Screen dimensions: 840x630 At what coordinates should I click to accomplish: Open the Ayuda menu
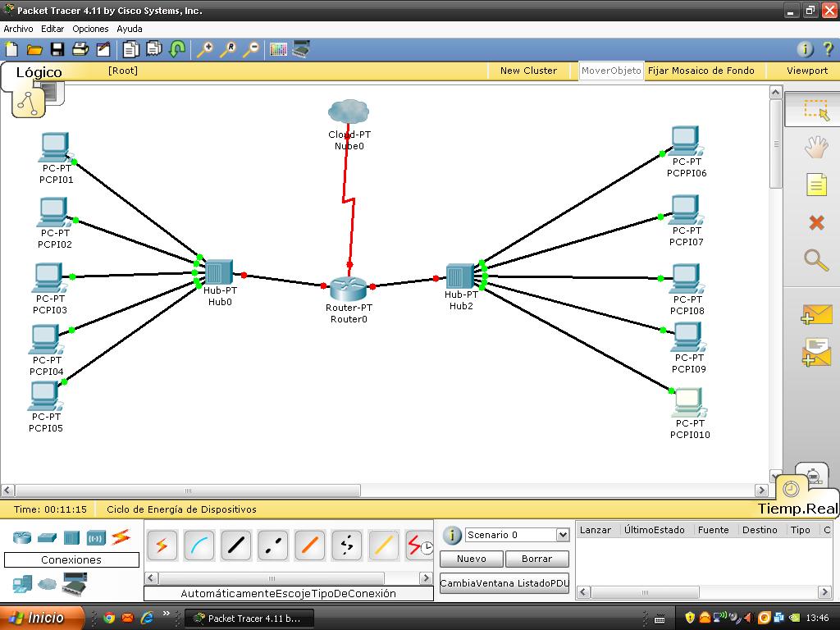tap(130, 29)
